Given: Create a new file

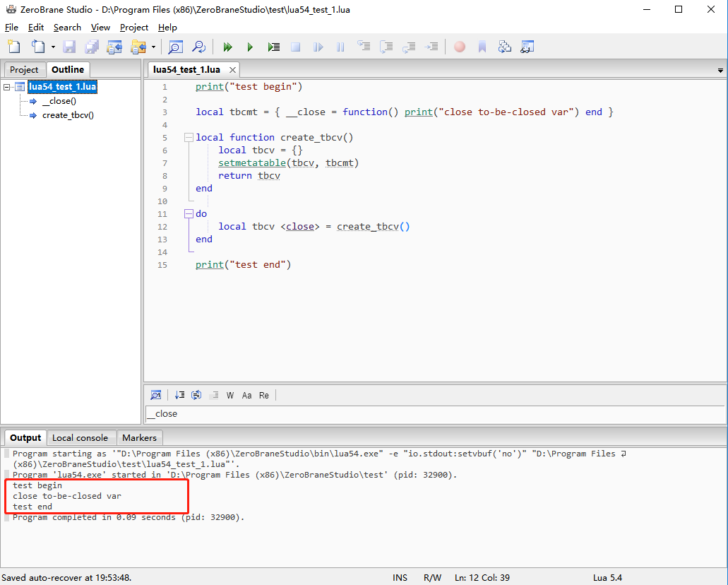Looking at the screenshot, I should click(x=13, y=46).
